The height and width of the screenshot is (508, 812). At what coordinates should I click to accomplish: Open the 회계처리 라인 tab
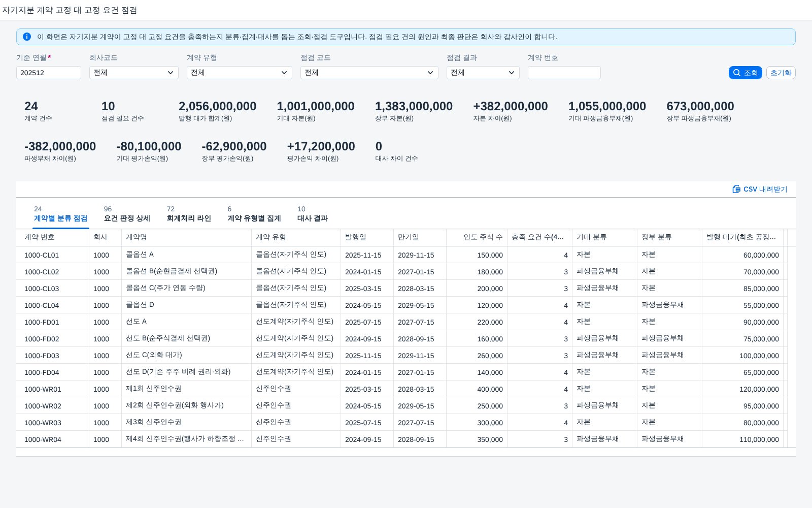(189, 214)
